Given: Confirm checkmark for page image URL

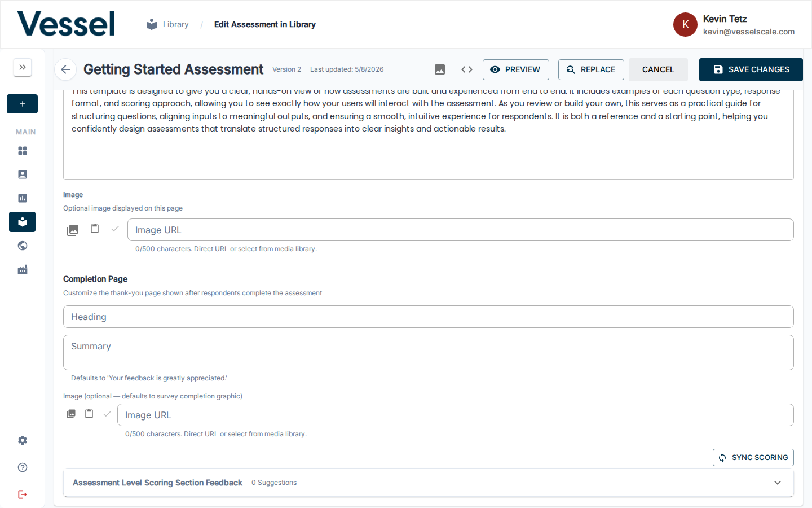Looking at the screenshot, I should pyautogui.click(x=115, y=229).
